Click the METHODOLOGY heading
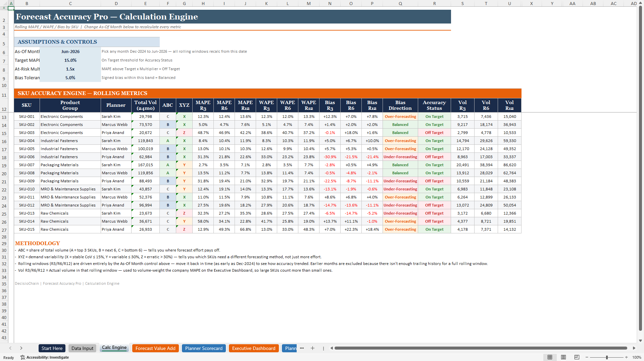644x361 pixels. [38, 243]
